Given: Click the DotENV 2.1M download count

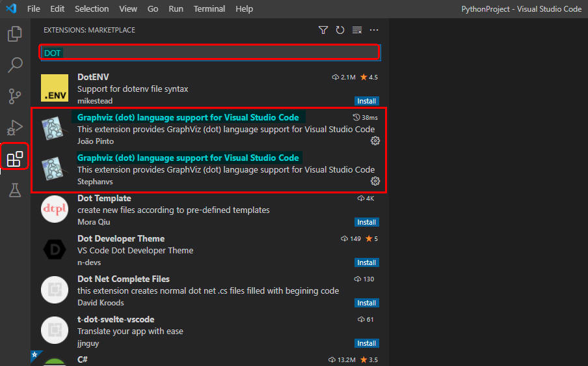Looking at the screenshot, I should click(x=344, y=77).
